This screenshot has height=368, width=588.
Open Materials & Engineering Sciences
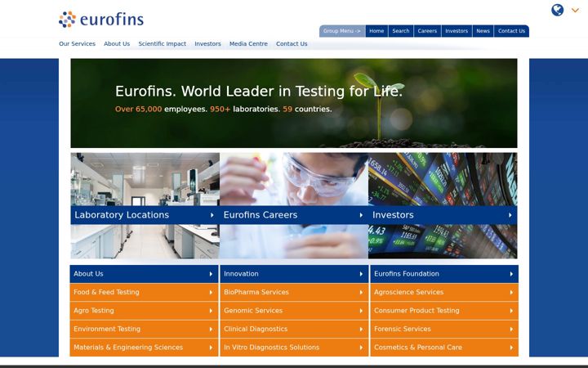[144, 348]
